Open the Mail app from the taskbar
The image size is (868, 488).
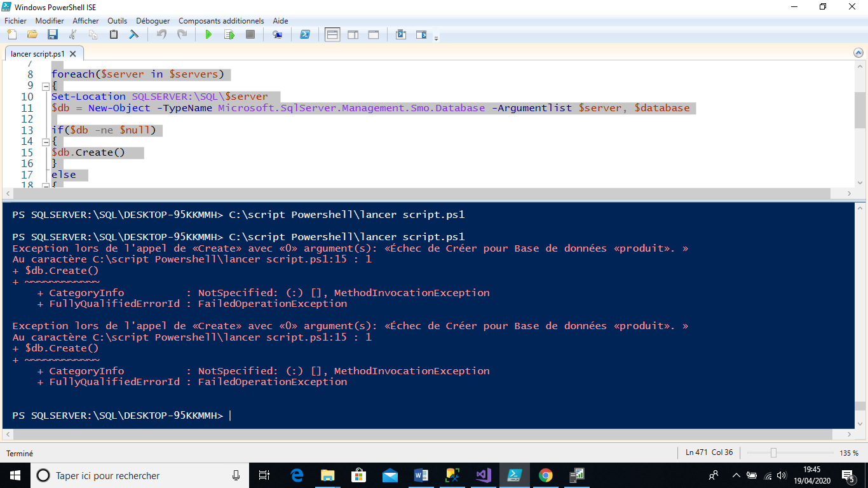tap(390, 475)
